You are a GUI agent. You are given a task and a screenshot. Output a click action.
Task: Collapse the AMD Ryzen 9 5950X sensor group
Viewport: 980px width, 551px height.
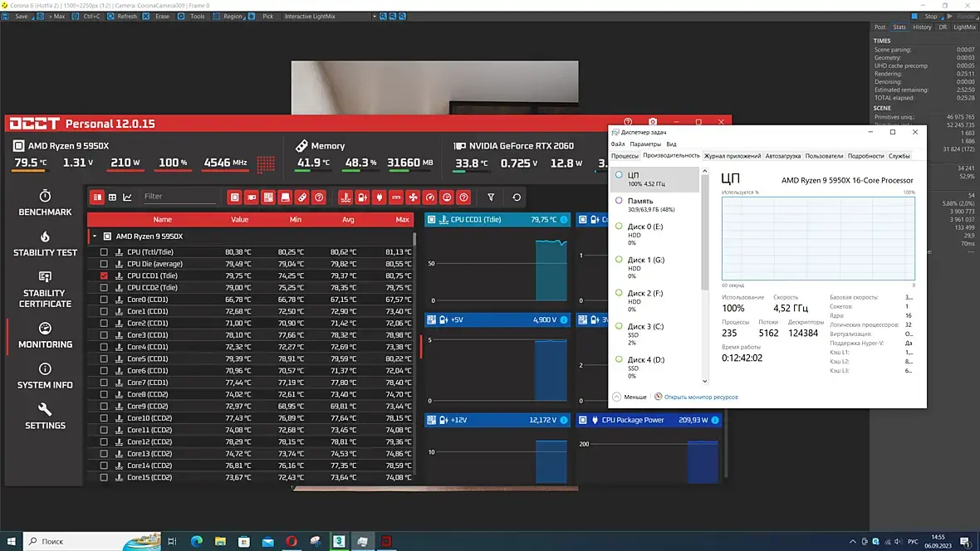(x=95, y=236)
